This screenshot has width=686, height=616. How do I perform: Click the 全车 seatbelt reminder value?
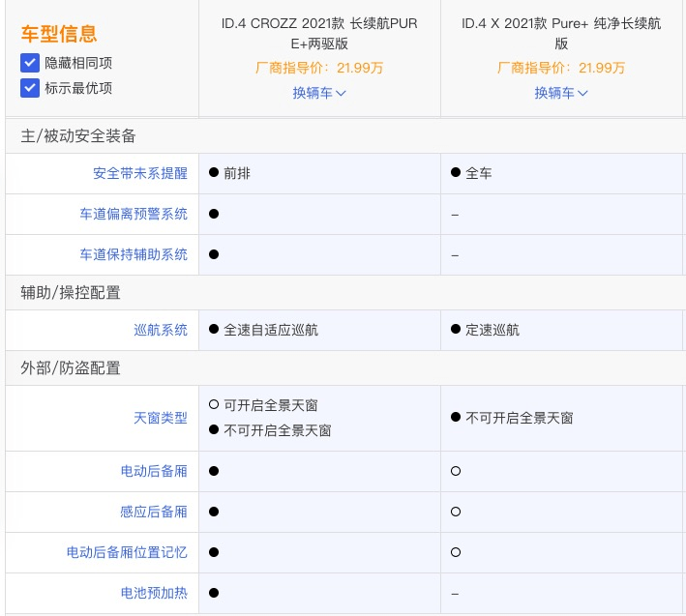(479, 173)
